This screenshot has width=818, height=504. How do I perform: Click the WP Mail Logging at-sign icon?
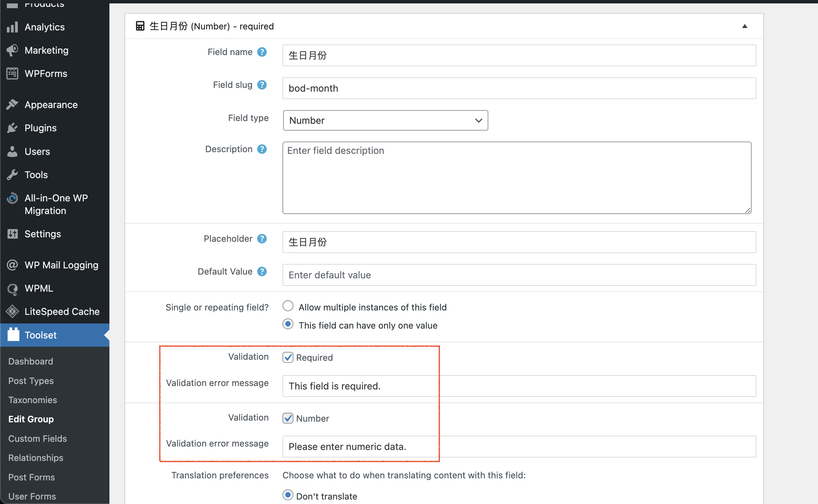click(12, 265)
